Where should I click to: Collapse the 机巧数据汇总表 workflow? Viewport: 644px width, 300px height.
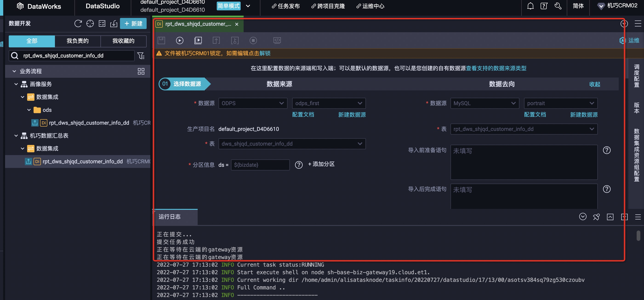(x=16, y=136)
